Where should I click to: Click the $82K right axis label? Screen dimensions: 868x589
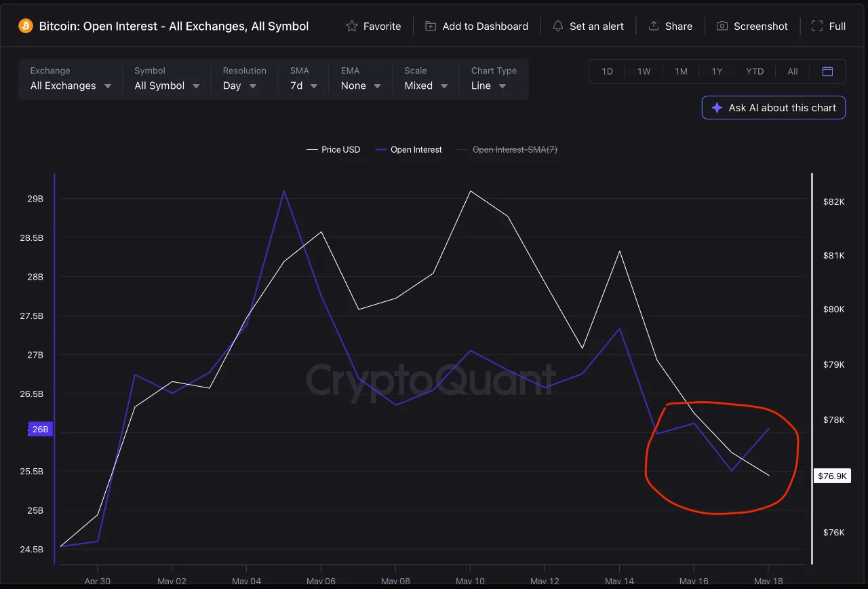point(833,202)
